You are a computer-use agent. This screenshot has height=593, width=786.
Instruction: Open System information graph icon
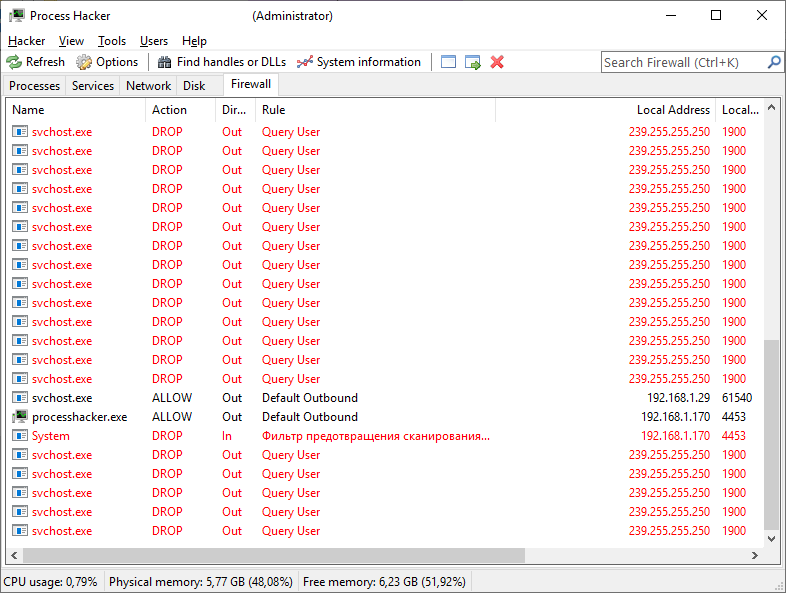coord(305,62)
